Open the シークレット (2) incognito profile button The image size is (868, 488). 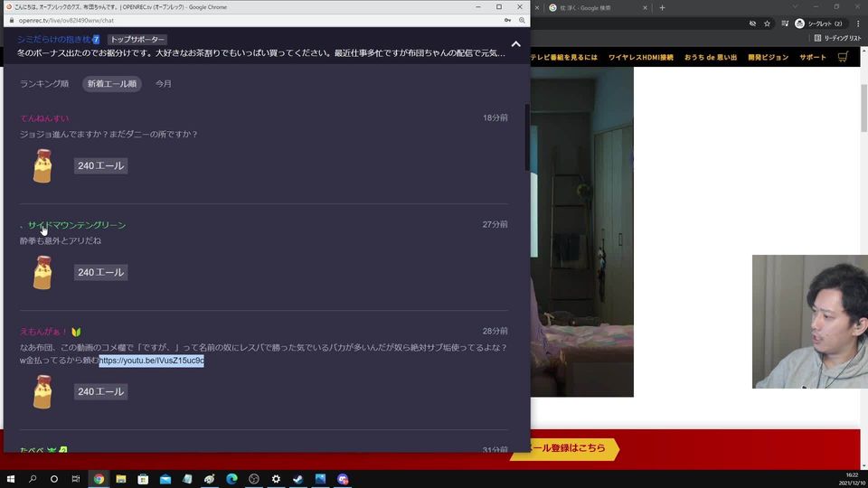tap(819, 23)
